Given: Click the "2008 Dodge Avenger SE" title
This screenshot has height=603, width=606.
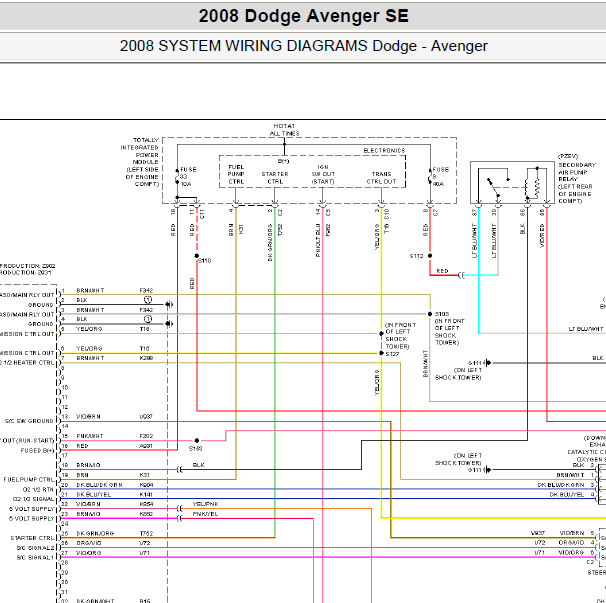Looking at the screenshot, I should (303, 16).
